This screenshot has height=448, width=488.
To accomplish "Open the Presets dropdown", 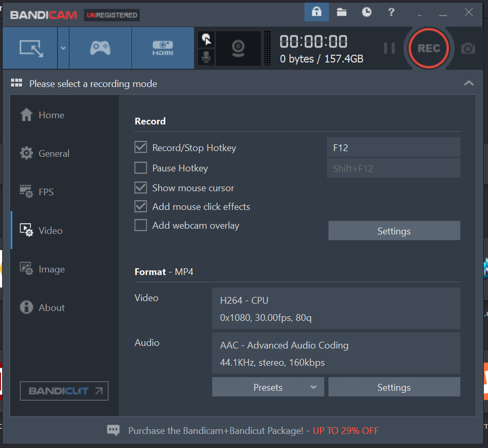I will click(268, 387).
